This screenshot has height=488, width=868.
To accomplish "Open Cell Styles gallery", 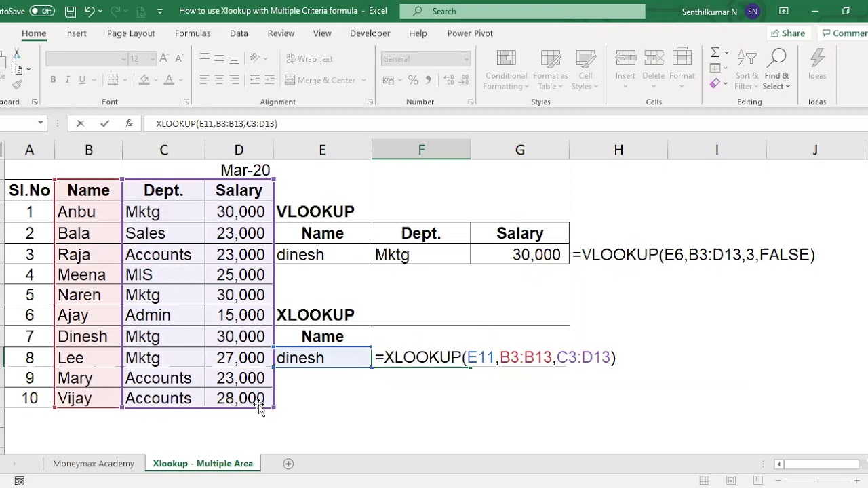I will 585,70.
